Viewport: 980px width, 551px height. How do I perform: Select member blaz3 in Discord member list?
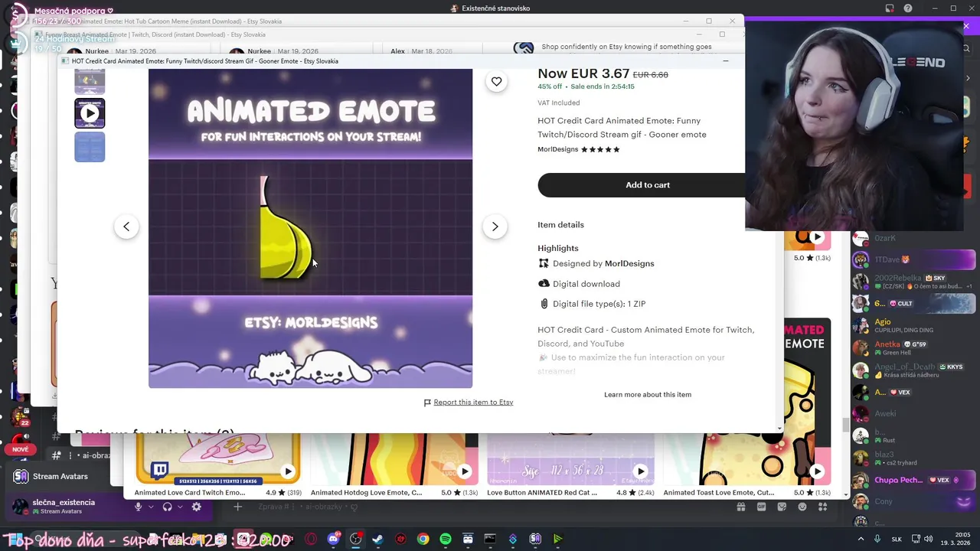(913, 458)
